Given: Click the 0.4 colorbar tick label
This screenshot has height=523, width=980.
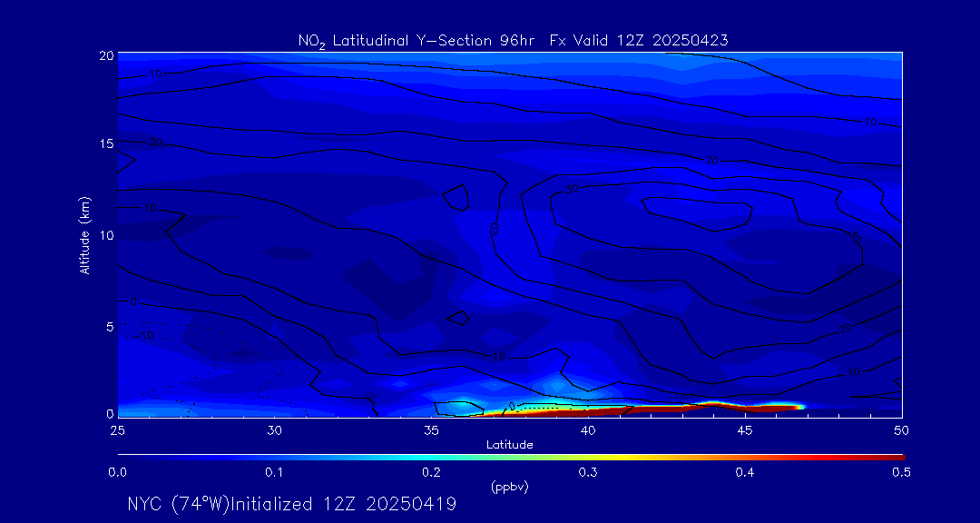Looking at the screenshot, I should pyautogui.click(x=745, y=472).
